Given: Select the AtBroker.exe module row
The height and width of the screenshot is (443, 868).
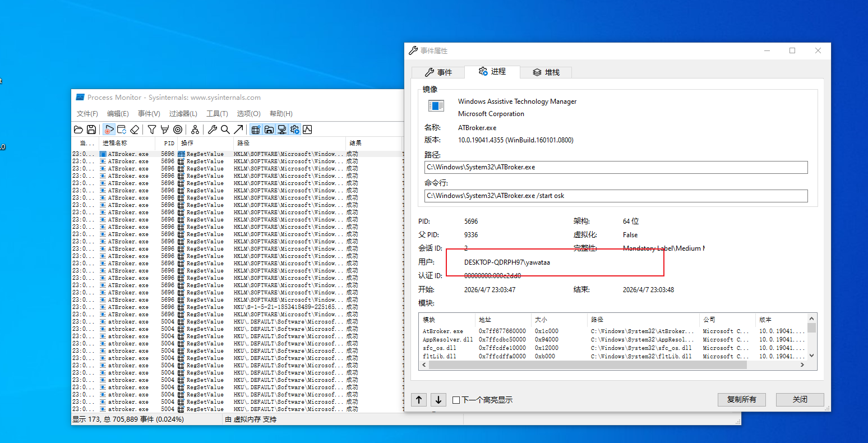Looking at the screenshot, I should [x=613, y=331].
